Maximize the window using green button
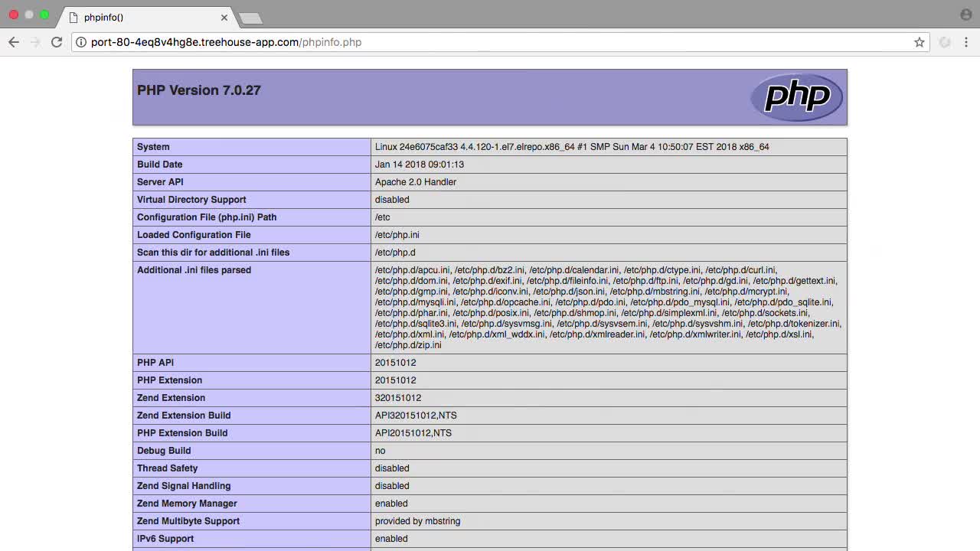This screenshot has width=980, height=551. tap(44, 15)
